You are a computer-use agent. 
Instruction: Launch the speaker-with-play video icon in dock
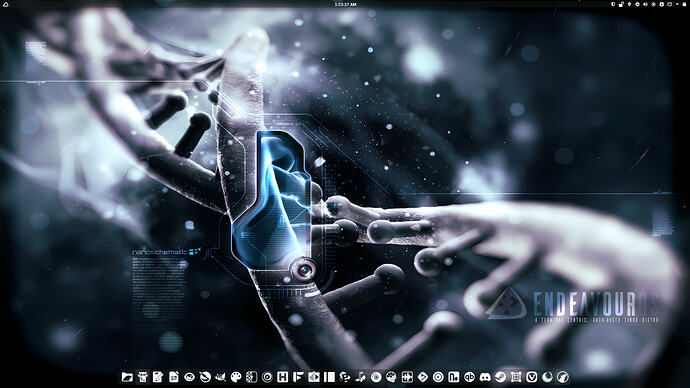coord(314,377)
